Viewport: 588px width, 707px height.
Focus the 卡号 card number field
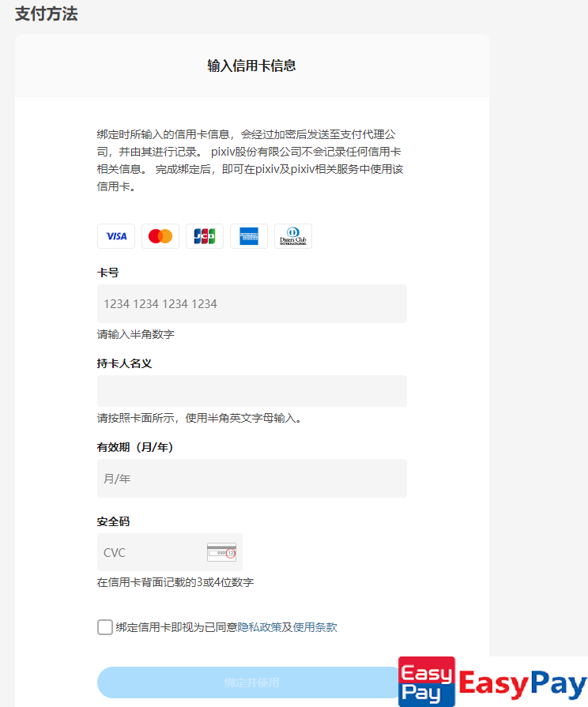(252, 303)
